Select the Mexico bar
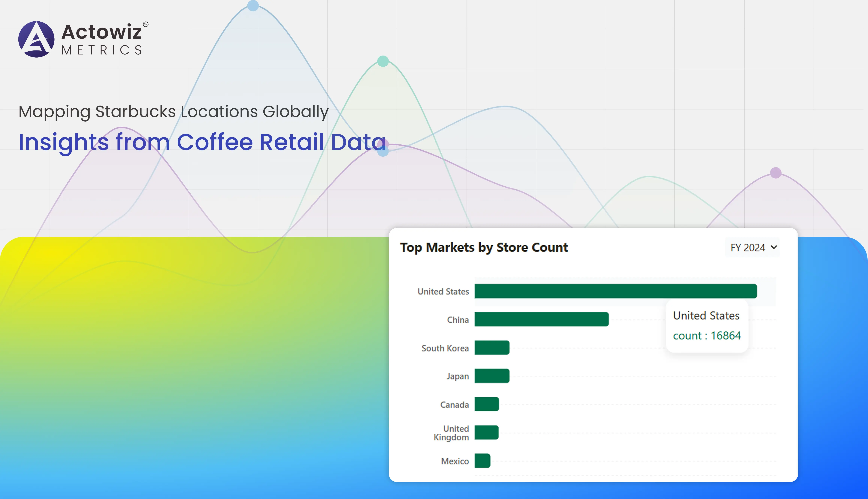 tap(482, 461)
